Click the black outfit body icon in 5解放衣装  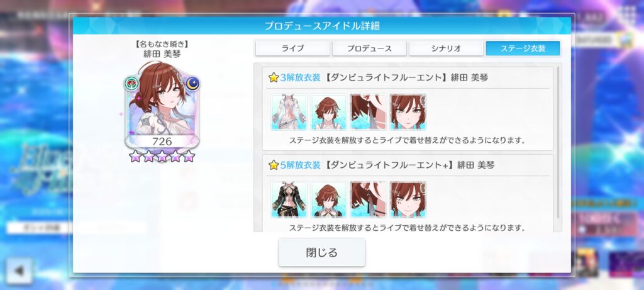tap(289, 199)
